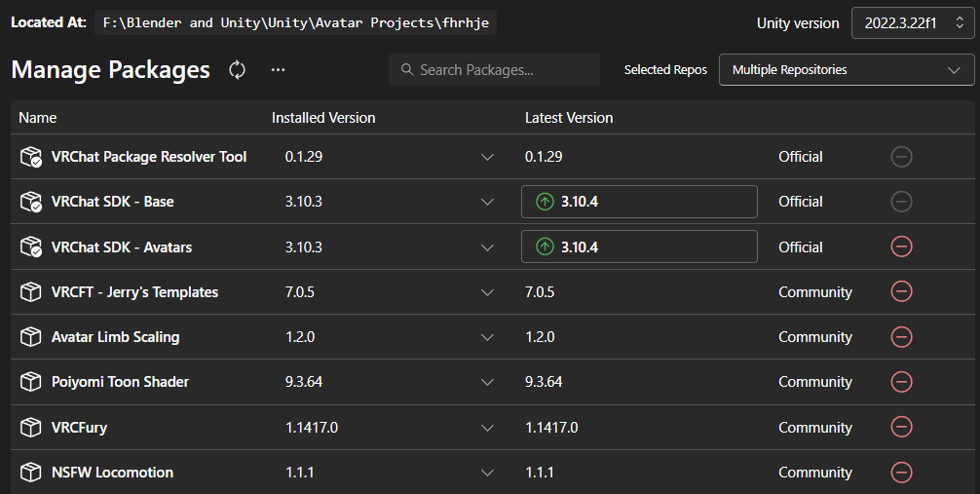Click NSFW Locomotion package icon
This screenshot has width=980, height=494.
click(30, 473)
